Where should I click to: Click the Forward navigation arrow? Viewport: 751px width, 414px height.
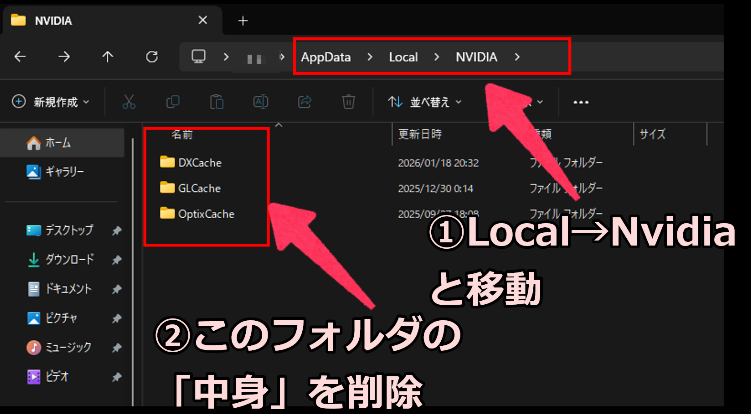(64, 57)
